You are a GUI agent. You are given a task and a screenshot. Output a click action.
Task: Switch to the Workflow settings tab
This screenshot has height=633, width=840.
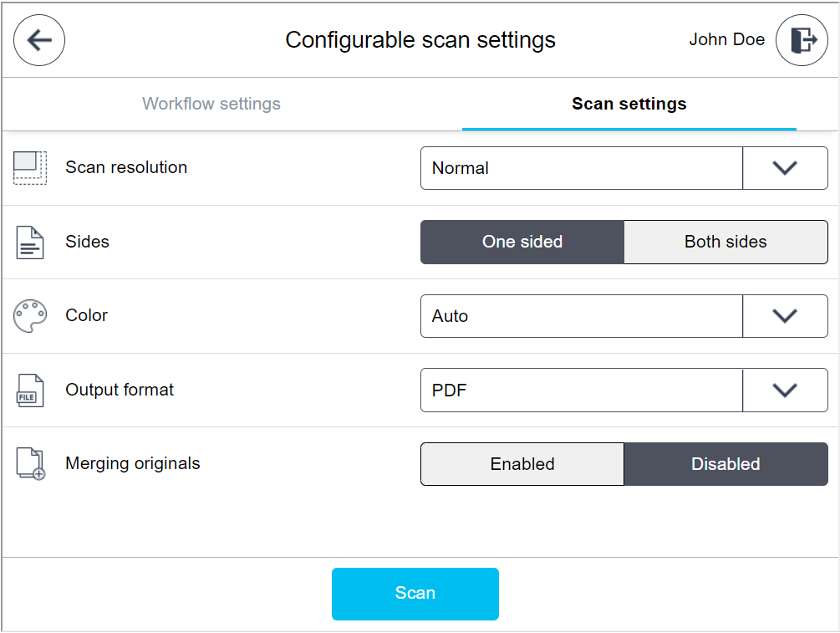211,104
